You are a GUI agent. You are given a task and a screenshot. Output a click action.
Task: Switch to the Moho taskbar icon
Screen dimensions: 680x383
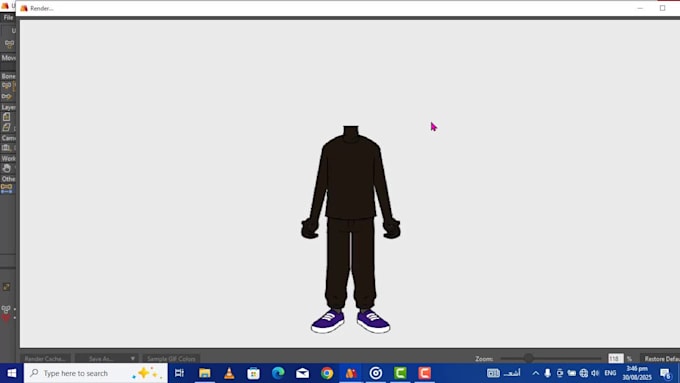351,373
